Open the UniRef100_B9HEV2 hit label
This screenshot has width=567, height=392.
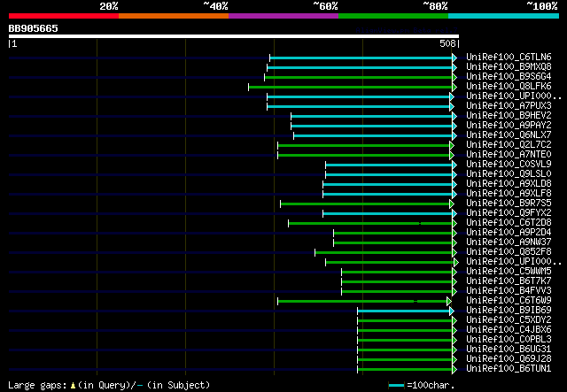[x=509, y=116]
